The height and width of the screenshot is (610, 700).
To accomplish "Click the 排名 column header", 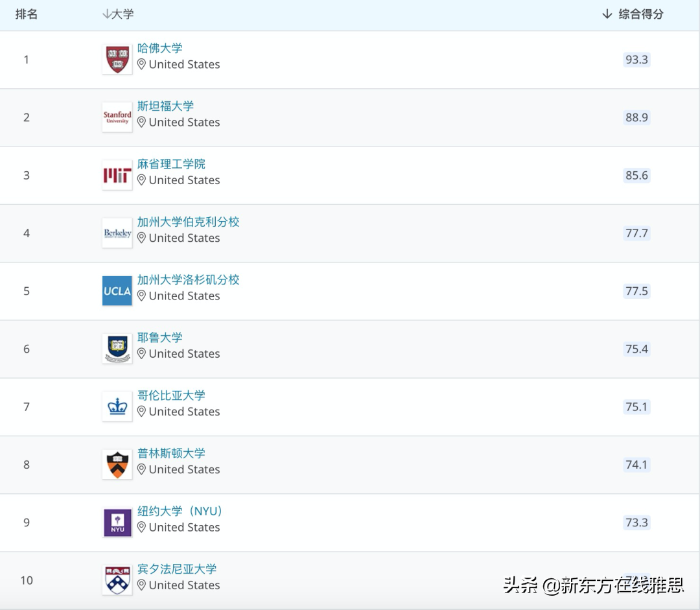I will [x=27, y=13].
